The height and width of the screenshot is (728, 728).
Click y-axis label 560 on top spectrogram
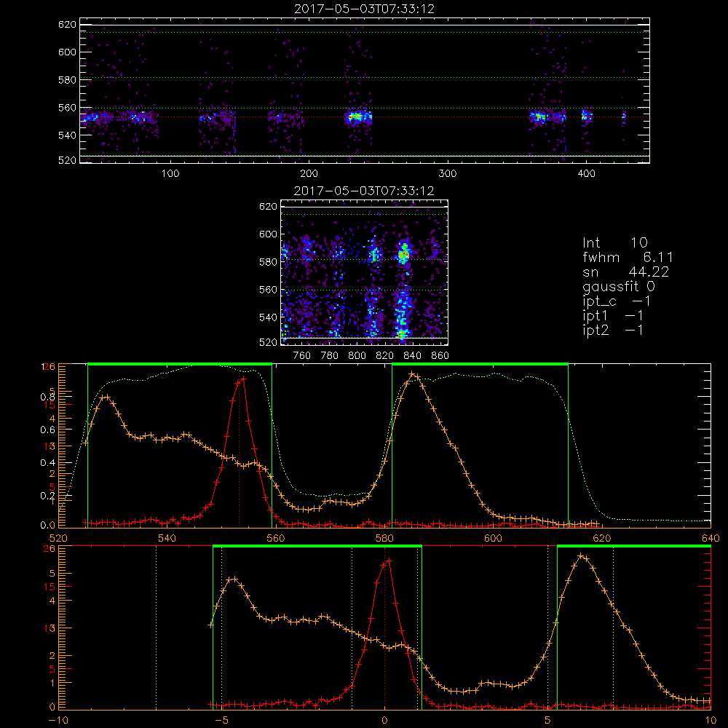(67, 108)
